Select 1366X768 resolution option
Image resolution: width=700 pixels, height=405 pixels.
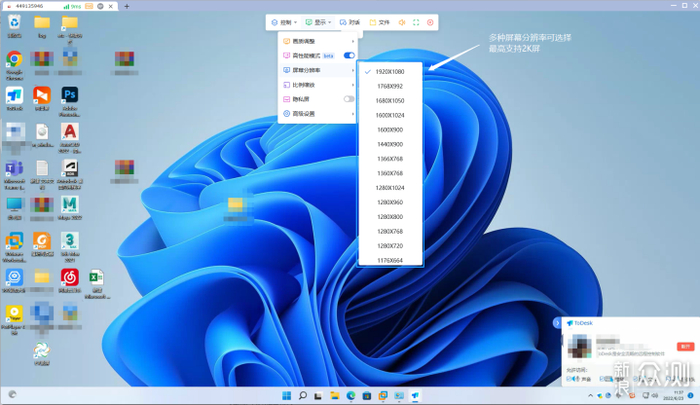pyautogui.click(x=391, y=158)
